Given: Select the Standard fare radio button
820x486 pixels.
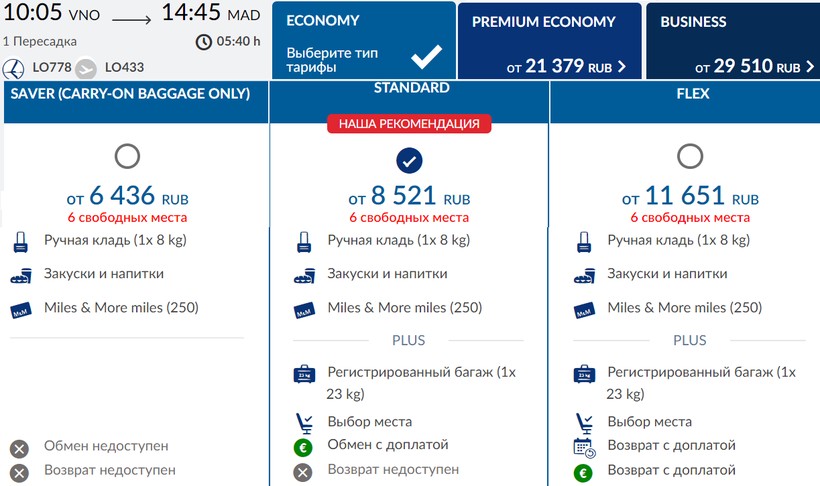Looking at the screenshot, I should pos(409,160).
